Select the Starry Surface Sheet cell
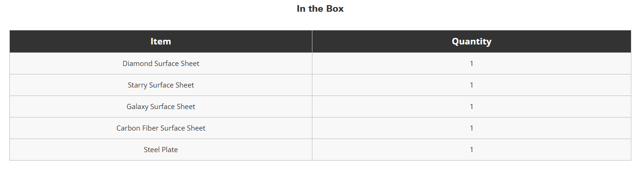Screen dimensions: 644x176 [x=161, y=85]
